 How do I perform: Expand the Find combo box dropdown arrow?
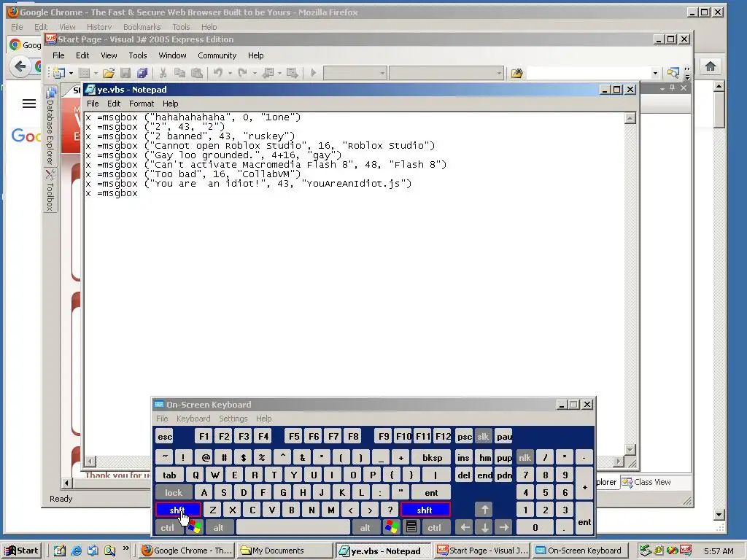click(655, 73)
